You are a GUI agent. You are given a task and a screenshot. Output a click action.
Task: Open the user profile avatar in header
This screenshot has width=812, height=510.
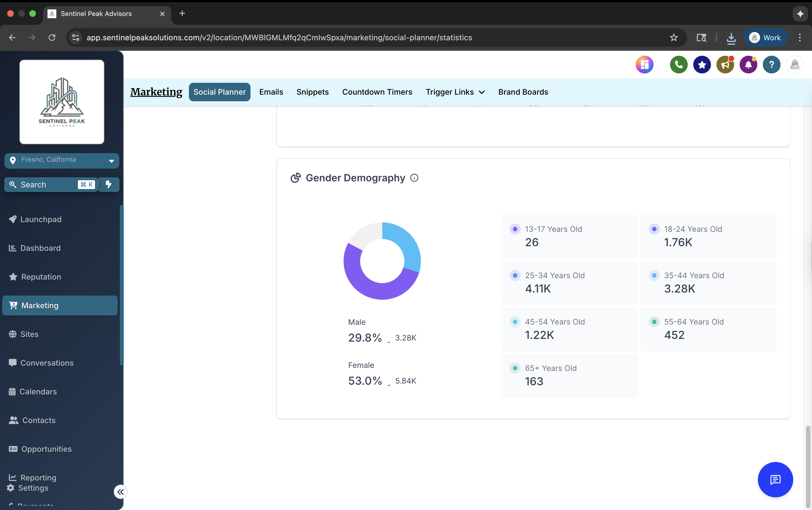click(x=795, y=65)
